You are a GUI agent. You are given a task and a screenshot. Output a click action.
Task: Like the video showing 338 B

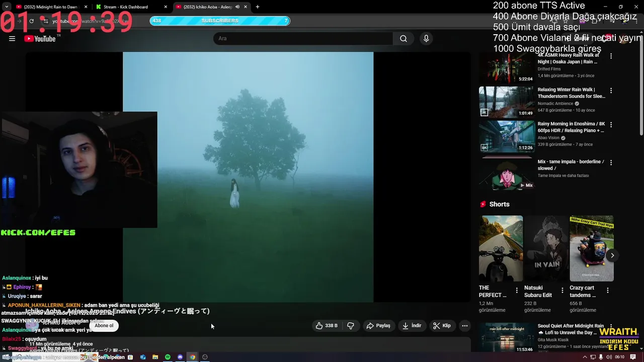pos(327,326)
